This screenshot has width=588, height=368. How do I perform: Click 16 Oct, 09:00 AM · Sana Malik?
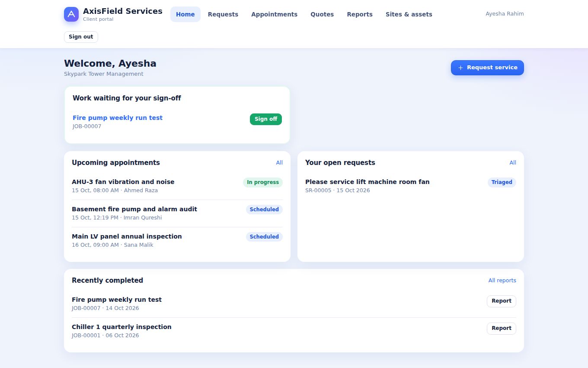112,245
